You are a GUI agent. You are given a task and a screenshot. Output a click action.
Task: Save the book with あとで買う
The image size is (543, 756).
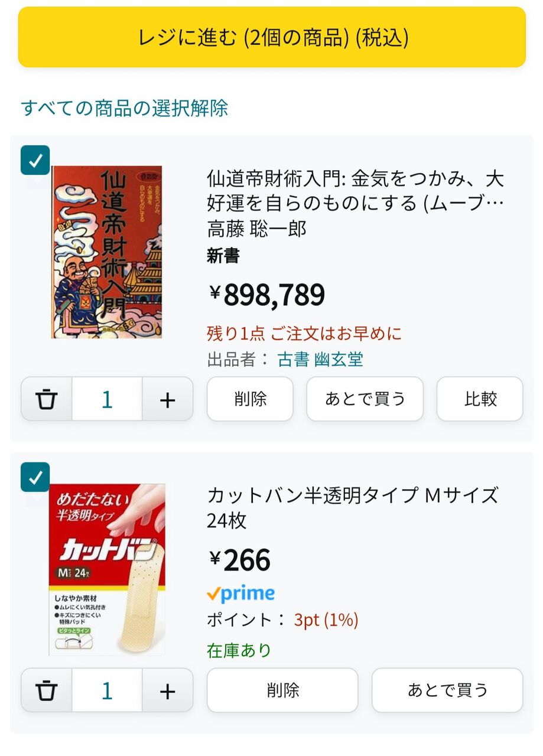coord(365,399)
